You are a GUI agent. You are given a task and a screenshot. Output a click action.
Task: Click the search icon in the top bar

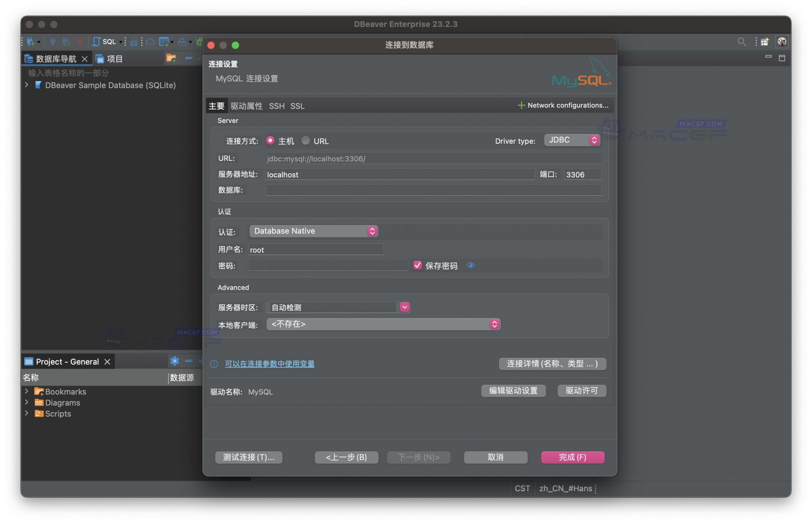[742, 42]
